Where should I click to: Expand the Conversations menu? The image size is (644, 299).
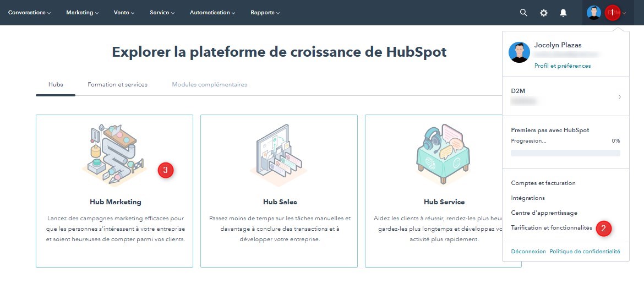tap(30, 13)
